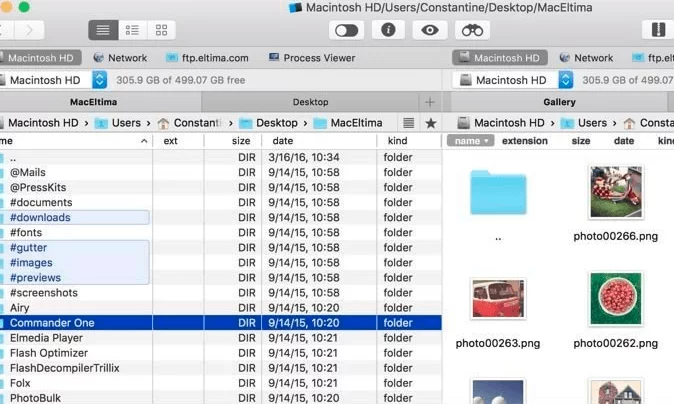Click MacEltima in the breadcrumb path
The height and width of the screenshot is (404, 674).
point(348,123)
